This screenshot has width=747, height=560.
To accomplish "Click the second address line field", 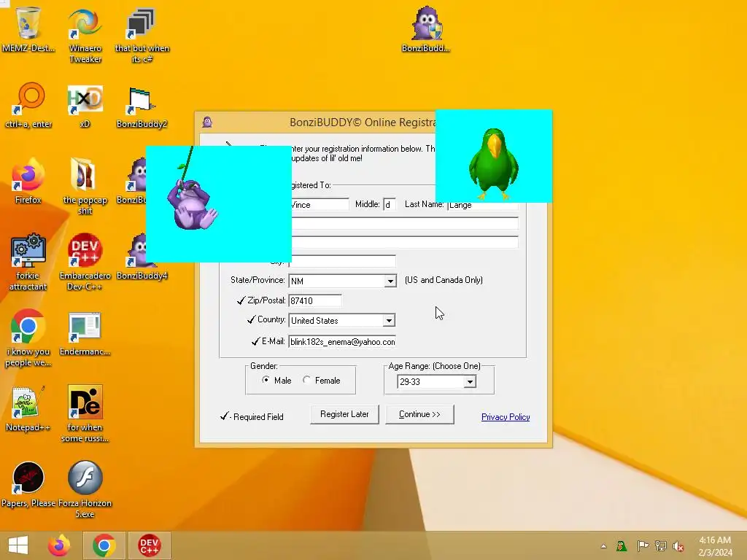I will [405, 242].
